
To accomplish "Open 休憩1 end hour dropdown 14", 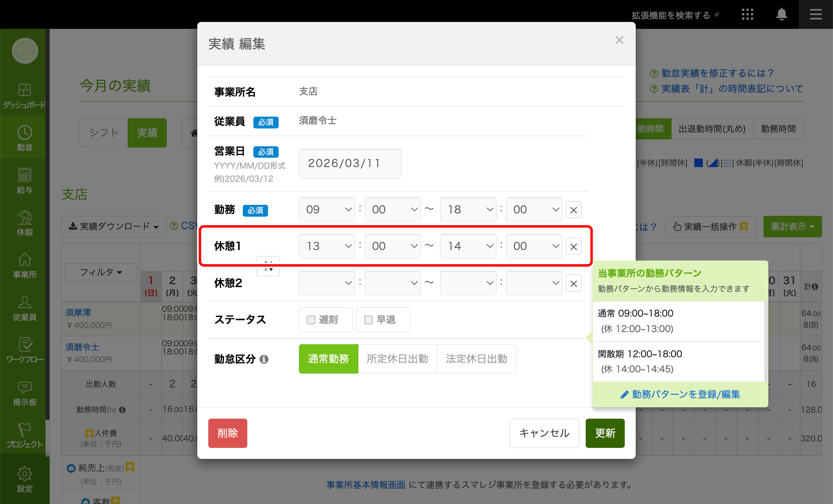I will [468, 246].
